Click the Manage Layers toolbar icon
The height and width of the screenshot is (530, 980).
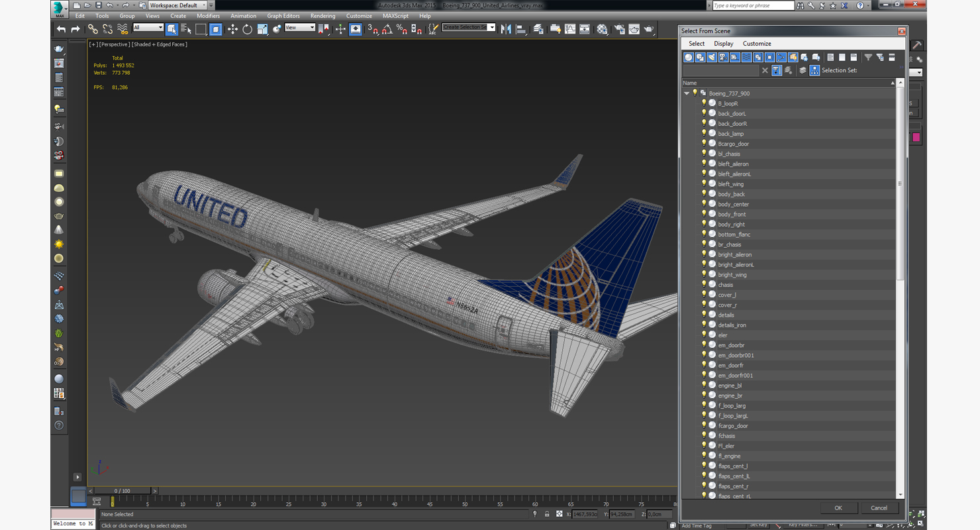coord(538,29)
